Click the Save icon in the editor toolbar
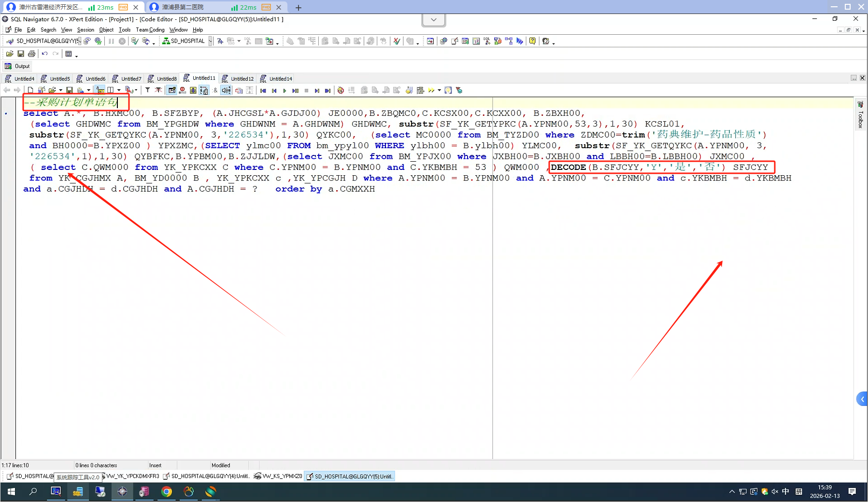 [70, 90]
